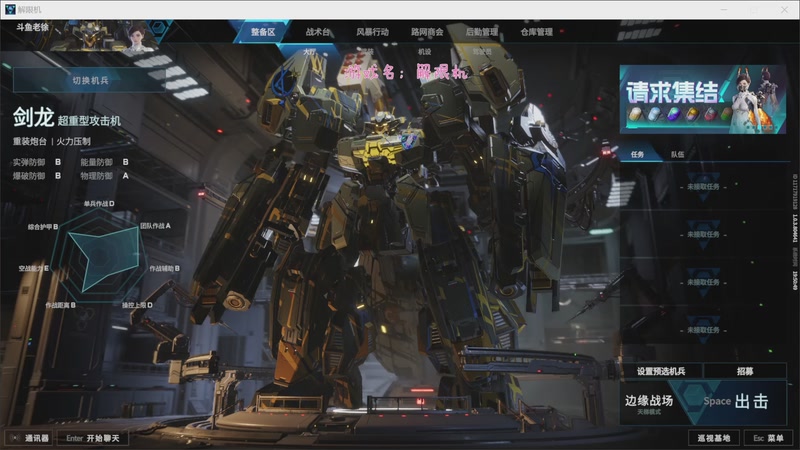Image resolution: width=800 pixels, height=450 pixels.
Task: Open the 请求集结 event banner
Action: pos(703,99)
